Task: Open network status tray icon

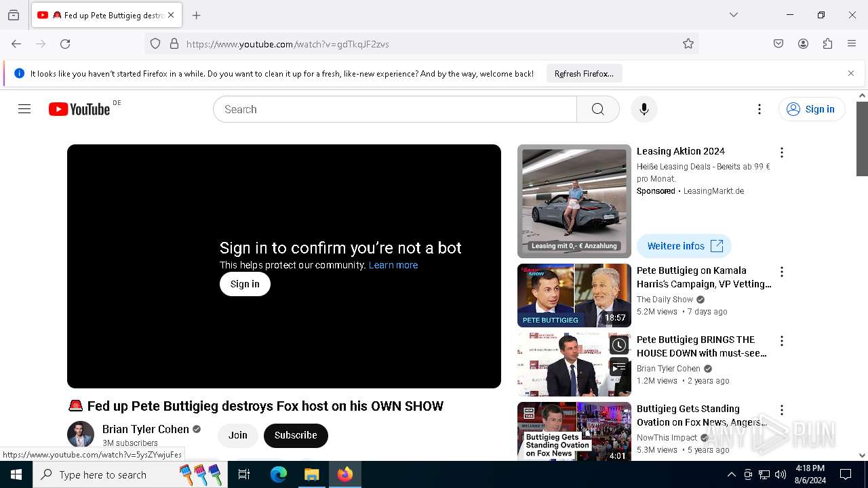Action: click(764, 474)
